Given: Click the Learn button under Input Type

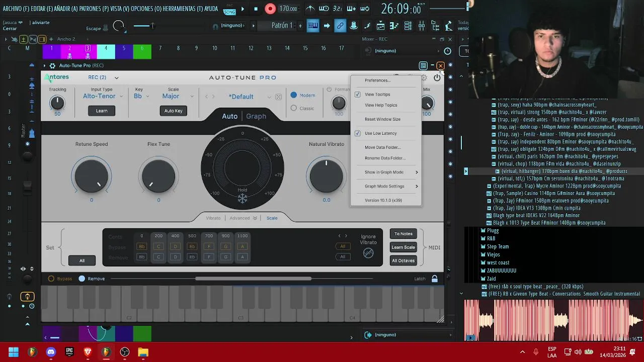Looking at the screenshot, I should [x=102, y=111].
